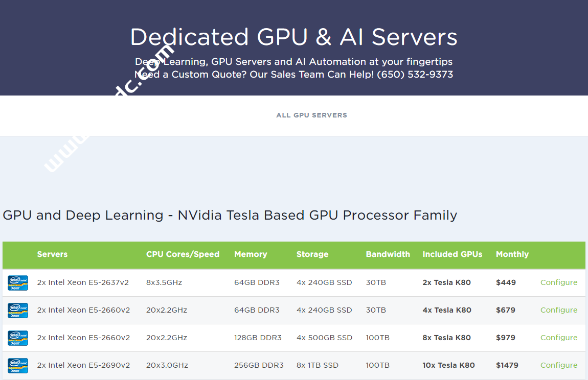This screenshot has width=588, height=380.
Task: Click the Included GPUs column header
Action: coord(453,254)
